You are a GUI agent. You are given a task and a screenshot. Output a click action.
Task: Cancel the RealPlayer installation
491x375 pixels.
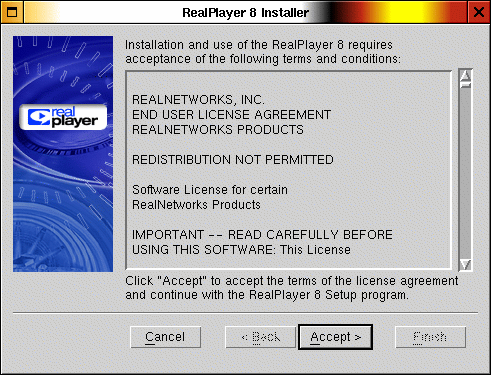tap(165, 337)
